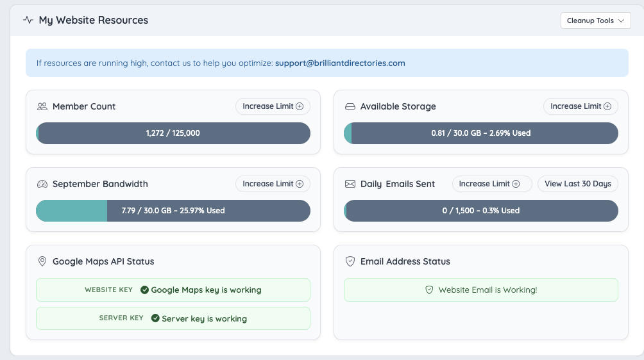Screen dimensions: 644x360
Task: Click the shield icon inside Website Email is Working
Action: tap(429, 290)
